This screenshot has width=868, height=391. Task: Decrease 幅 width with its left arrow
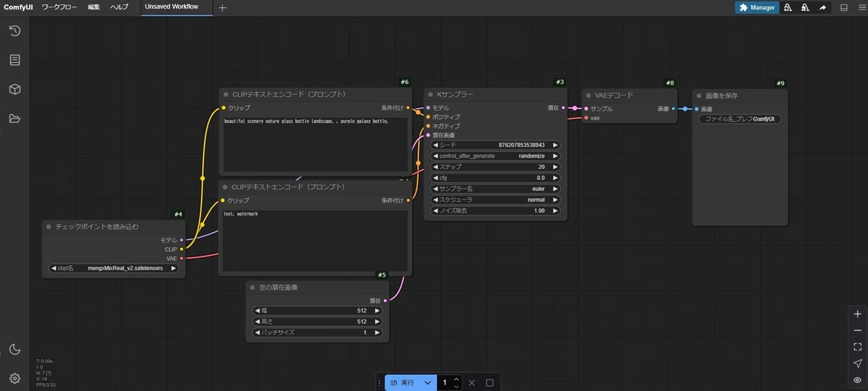click(257, 311)
